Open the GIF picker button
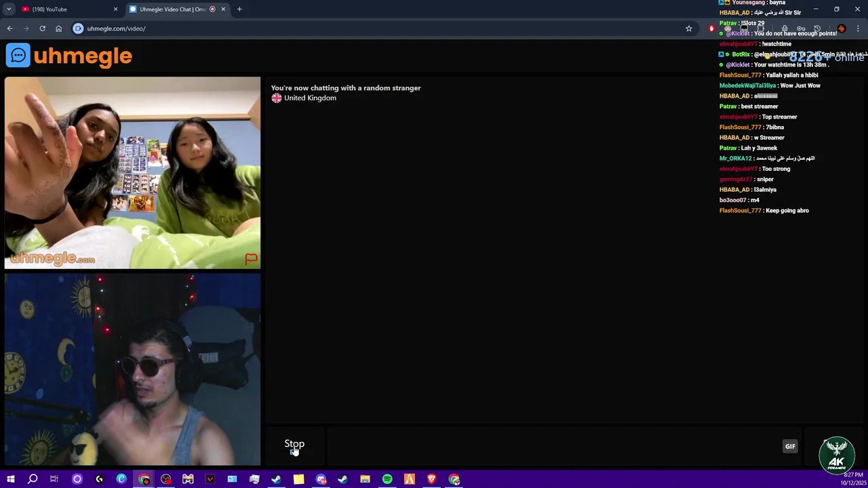Image resolution: width=868 pixels, height=488 pixels. (x=790, y=446)
